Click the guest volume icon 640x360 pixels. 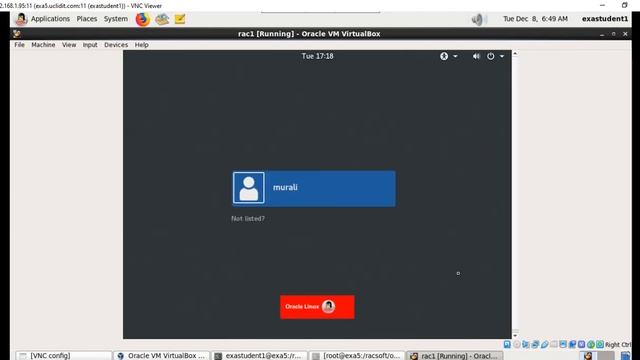point(476,56)
